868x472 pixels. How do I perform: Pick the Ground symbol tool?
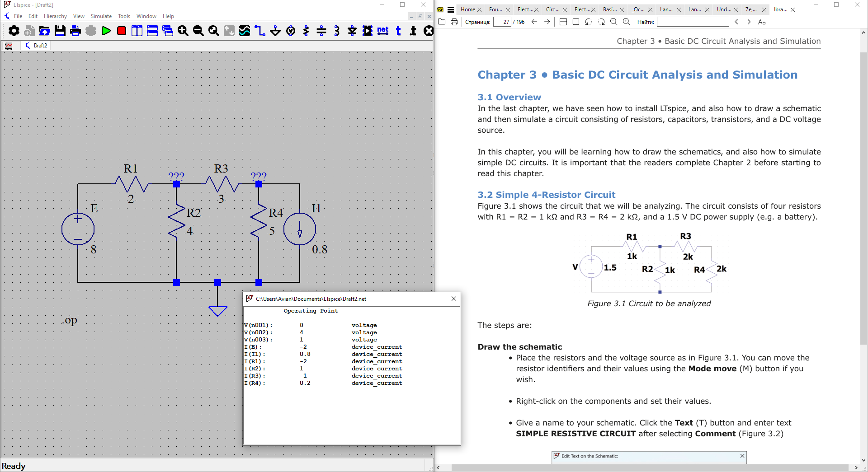click(275, 31)
